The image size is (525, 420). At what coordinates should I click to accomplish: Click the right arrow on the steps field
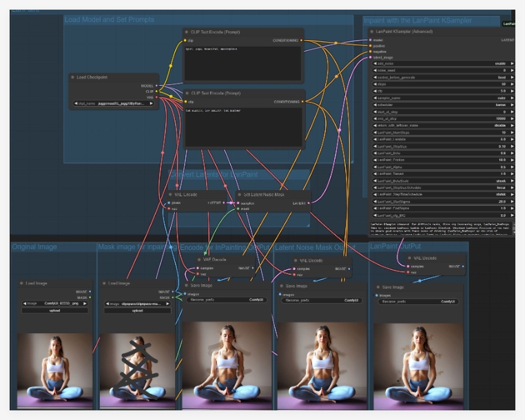(x=511, y=84)
